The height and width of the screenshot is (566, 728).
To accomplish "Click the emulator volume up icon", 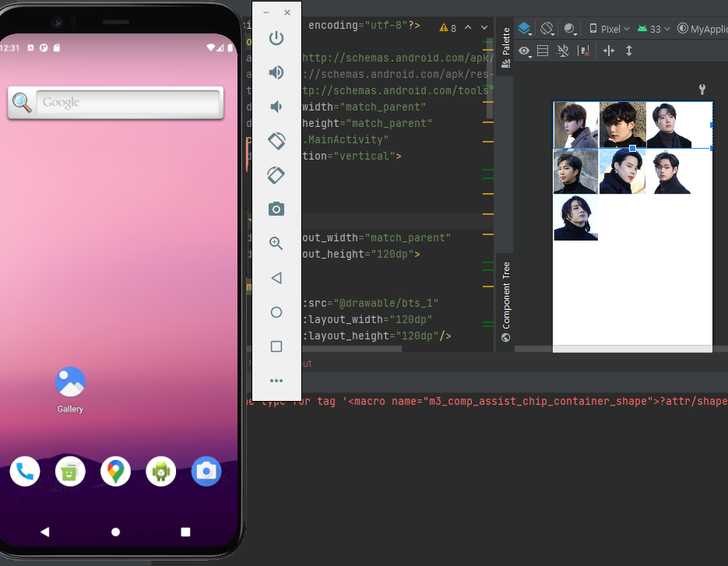I will (276, 72).
